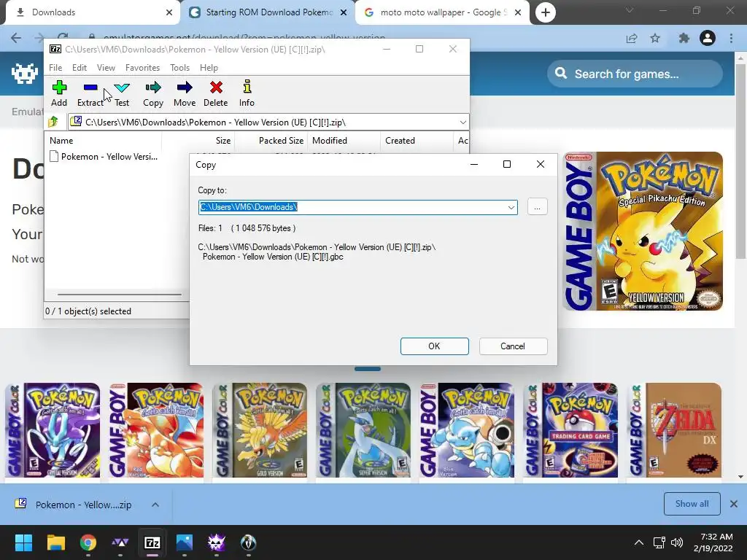
Task: Select the Pokemon - Yellow Versi... file row
Action: tap(104, 157)
